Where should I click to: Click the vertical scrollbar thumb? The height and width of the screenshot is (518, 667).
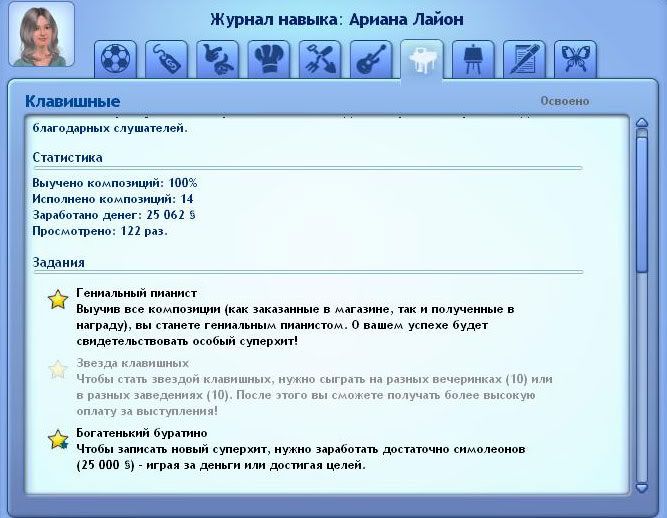click(x=642, y=200)
